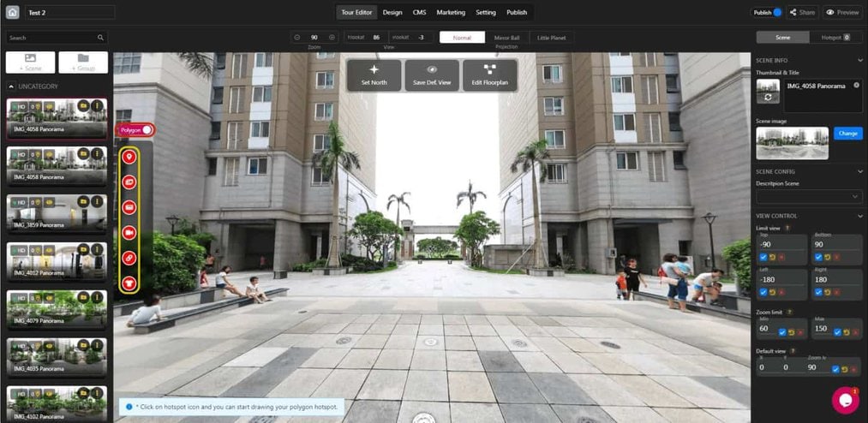The width and height of the screenshot is (868, 423).
Task: Click the Change scene image button
Action: [847, 134]
